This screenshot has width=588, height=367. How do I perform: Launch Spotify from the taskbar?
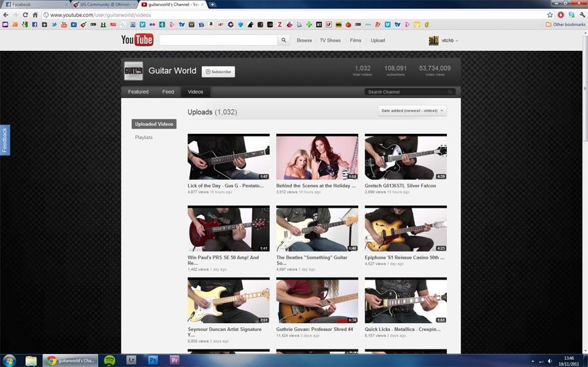pos(110,360)
